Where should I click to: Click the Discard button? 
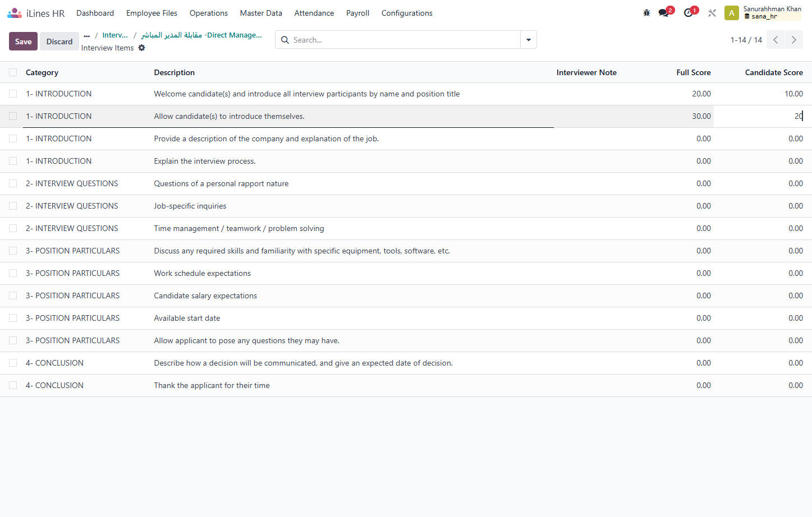coord(59,41)
